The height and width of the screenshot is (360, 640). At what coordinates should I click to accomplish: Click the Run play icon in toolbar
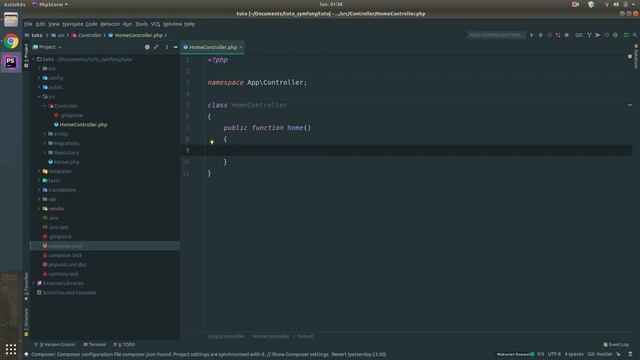(531, 35)
